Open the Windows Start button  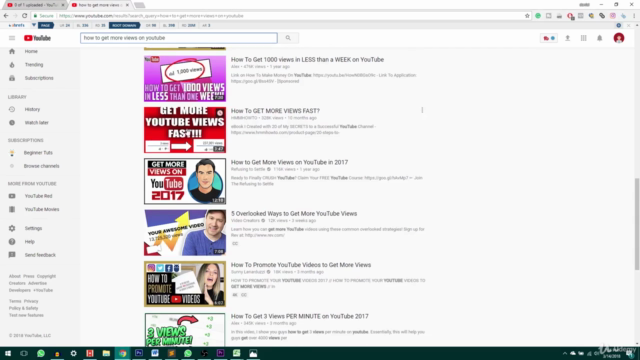click(x=8, y=353)
